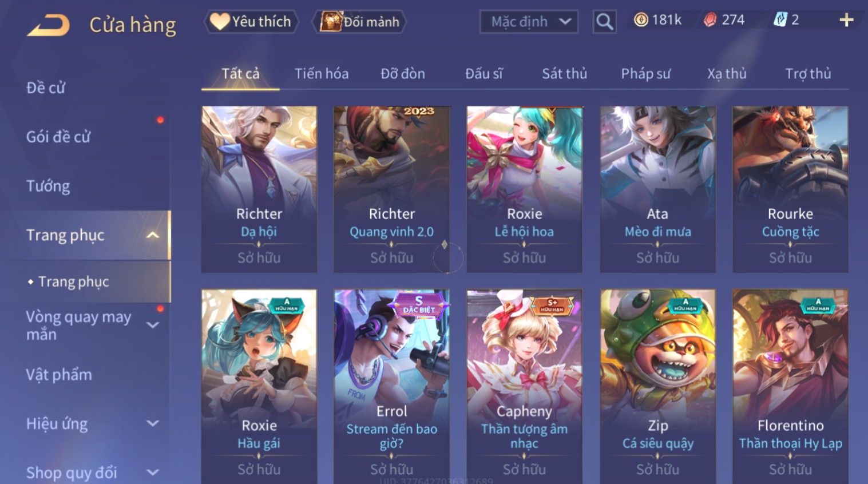Expand the Shop quy đổi section
This screenshot has width=868, height=484.
pos(153,473)
